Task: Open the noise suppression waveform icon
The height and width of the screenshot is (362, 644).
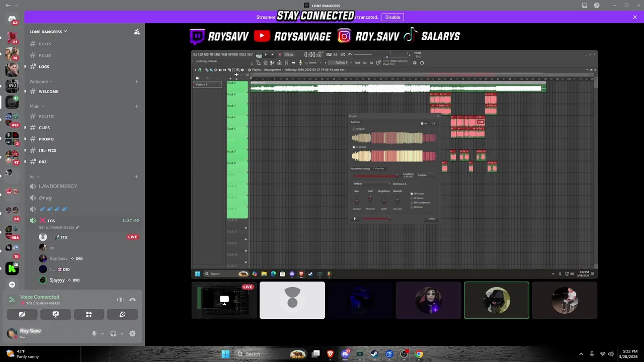Action: pyautogui.click(x=120, y=300)
